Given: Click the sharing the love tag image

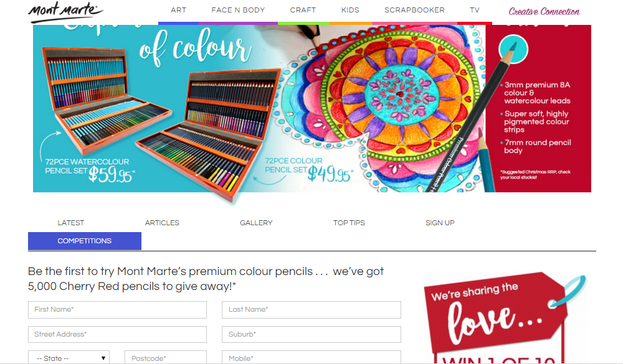Looking at the screenshot, I should [x=505, y=317].
